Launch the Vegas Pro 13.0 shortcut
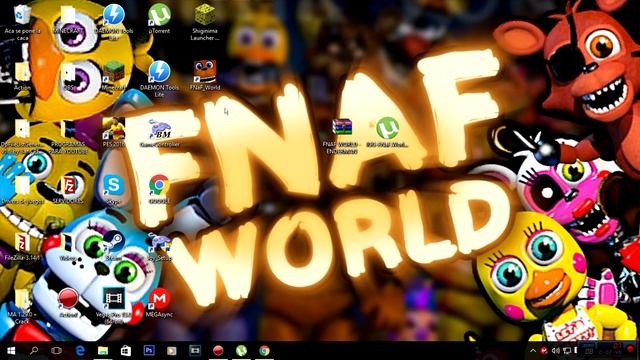Screen dimensions: 640x360 coord(113,299)
